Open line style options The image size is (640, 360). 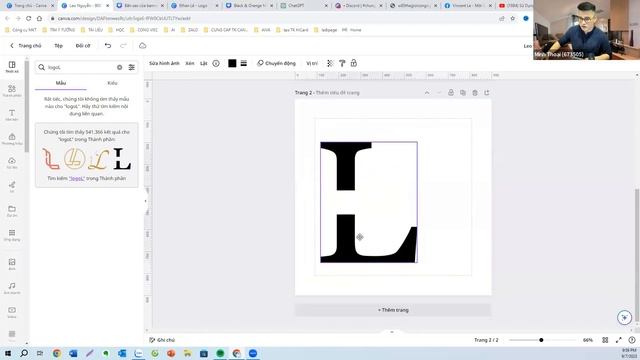click(x=244, y=63)
